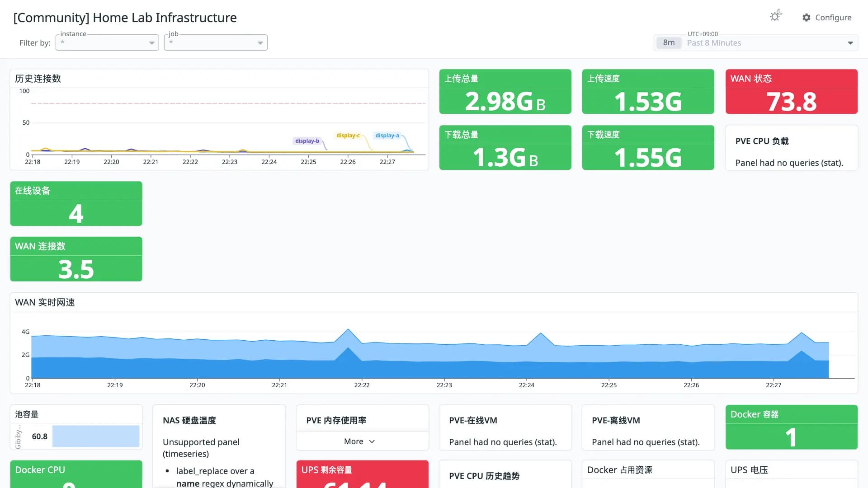Click the Docker CPU panel header
Image resolution: width=868 pixels, height=488 pixels.
76,470
